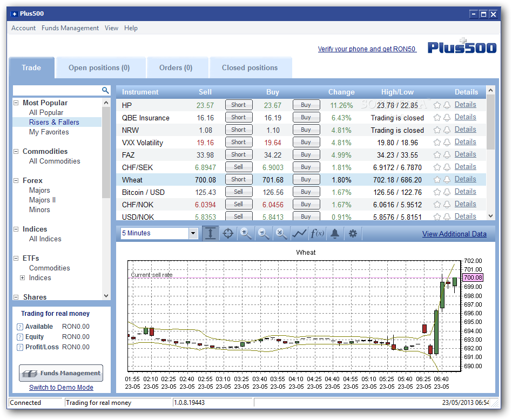
Task: Select the Trade tab
Action: [x=31, y=67]
